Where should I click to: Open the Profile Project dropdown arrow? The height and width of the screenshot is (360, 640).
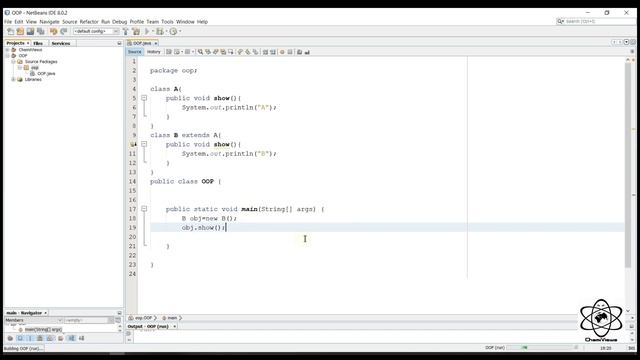click(180, 31)
